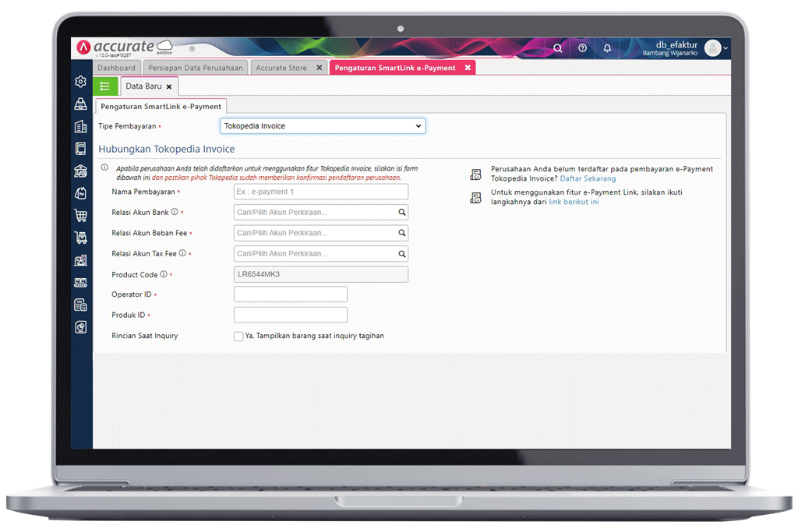This screenshot has width=798, height=532.
Task: Open the notifications bell icon
Action: [607, 48]
